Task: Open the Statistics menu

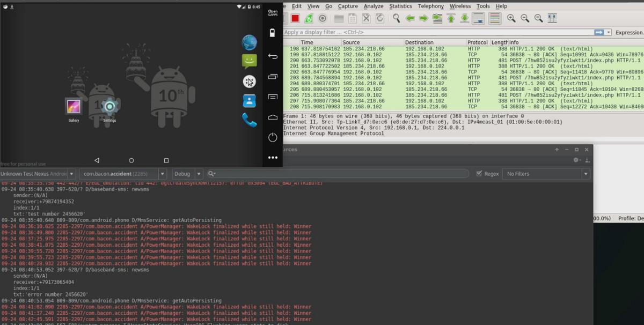Action: 415,6
